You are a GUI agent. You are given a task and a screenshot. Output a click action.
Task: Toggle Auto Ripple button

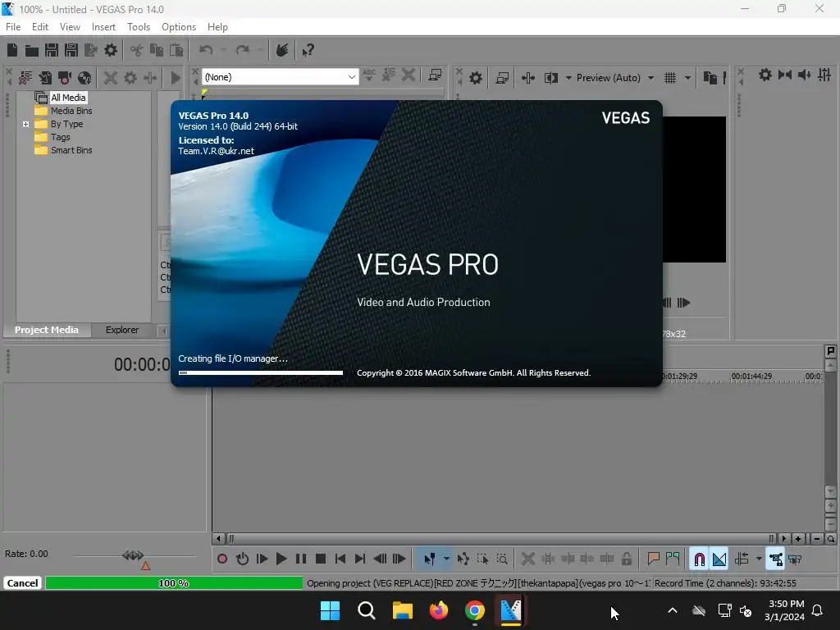[x=742, y=559]
